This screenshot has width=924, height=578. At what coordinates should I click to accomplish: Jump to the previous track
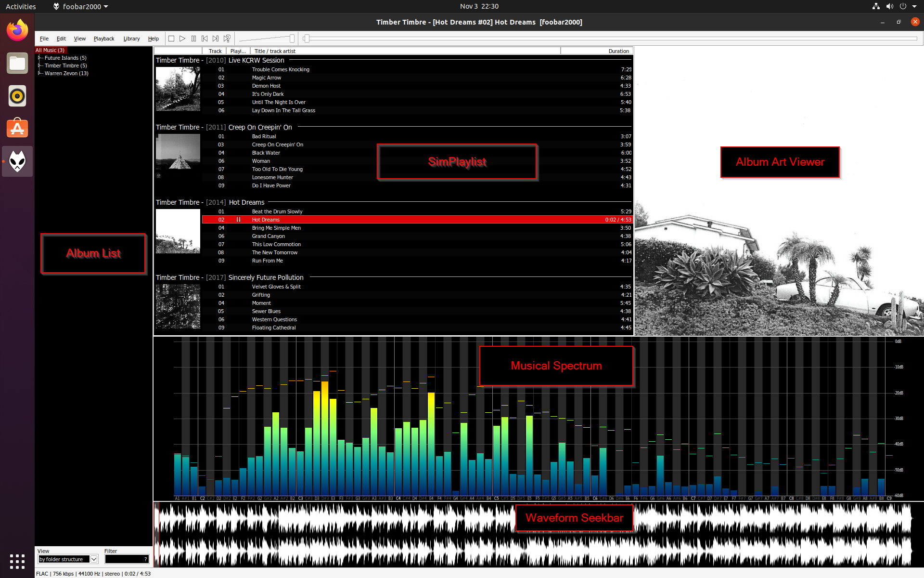pos(205,39)
